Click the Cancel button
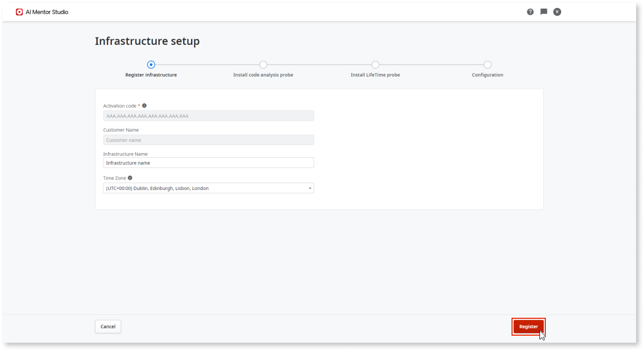Screen dimensions: 644x351 pyautogui.click(x=108, y=326)
